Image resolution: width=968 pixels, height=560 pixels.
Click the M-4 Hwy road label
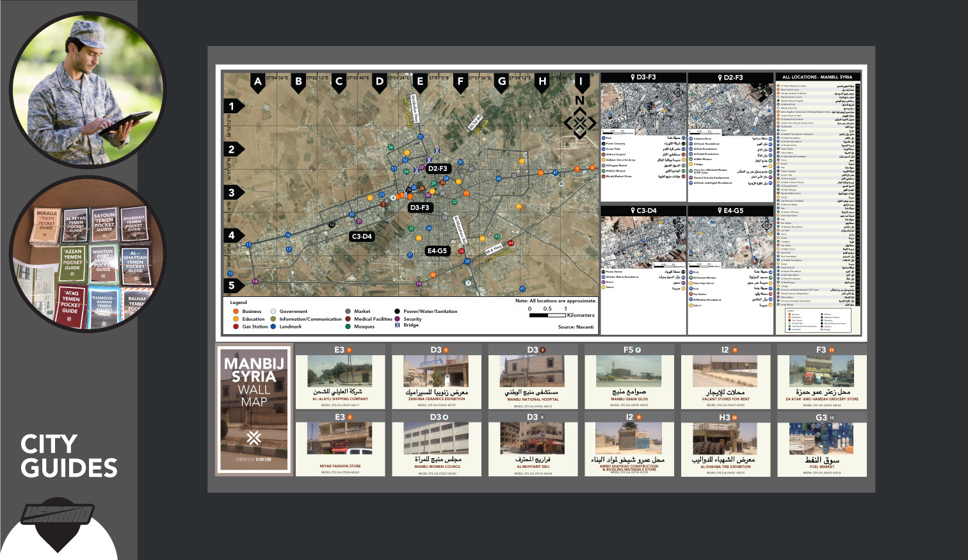(494, 250)
